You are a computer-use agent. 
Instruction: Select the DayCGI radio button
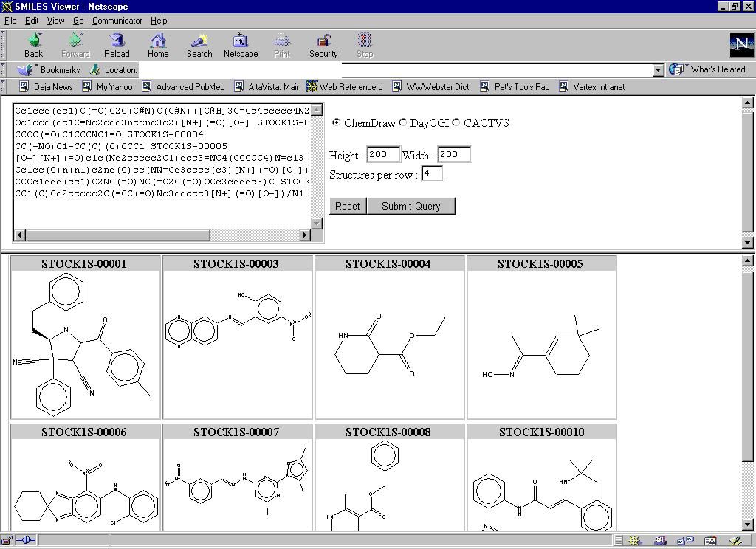click(402, 122)
